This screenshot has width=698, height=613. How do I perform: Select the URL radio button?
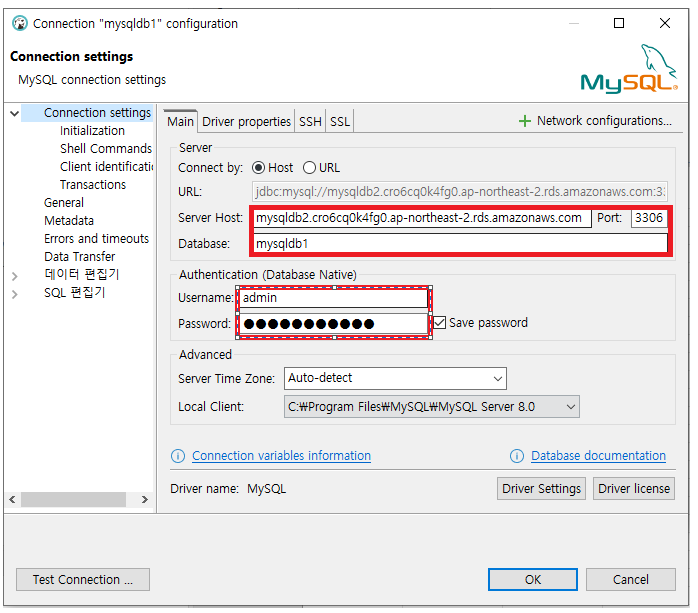click(309, 168)
